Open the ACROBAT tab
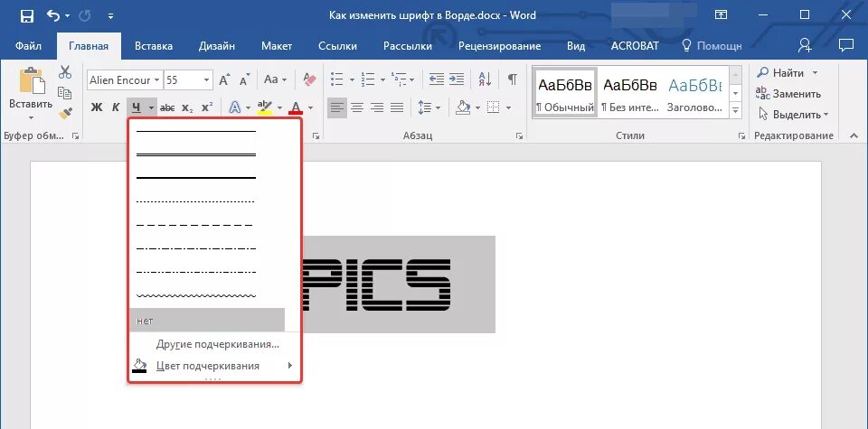 635,46
